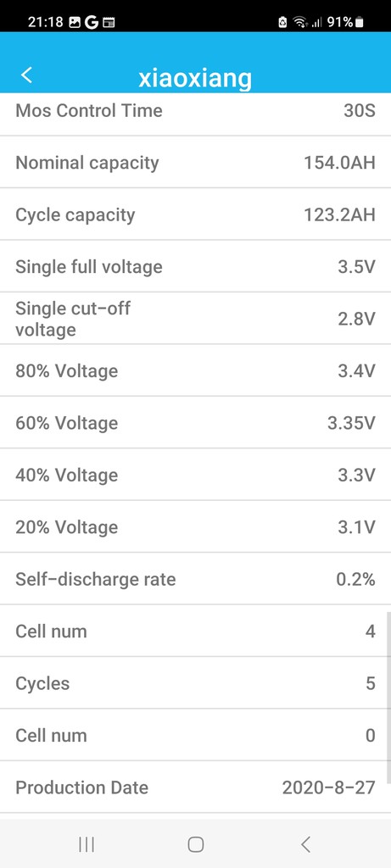The image size is (391, 868).
Task: Tap the Google G notification icon
Action: [92, 22]
